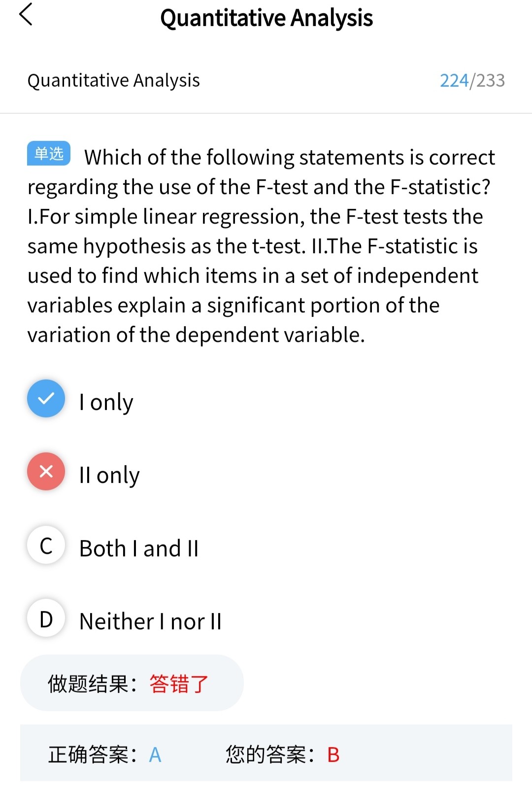
Task: Tap the 正确答案 label
Action: [92, 755]
